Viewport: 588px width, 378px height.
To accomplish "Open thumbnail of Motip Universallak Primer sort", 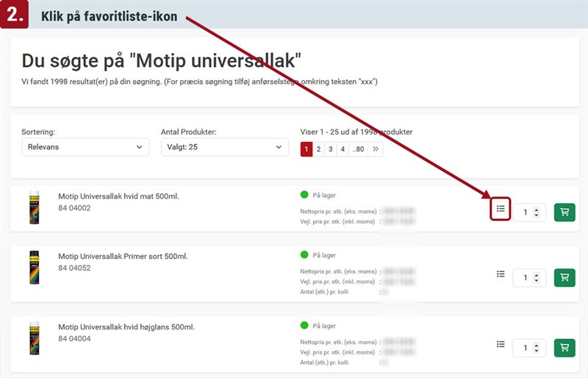I will click(34, 268).
